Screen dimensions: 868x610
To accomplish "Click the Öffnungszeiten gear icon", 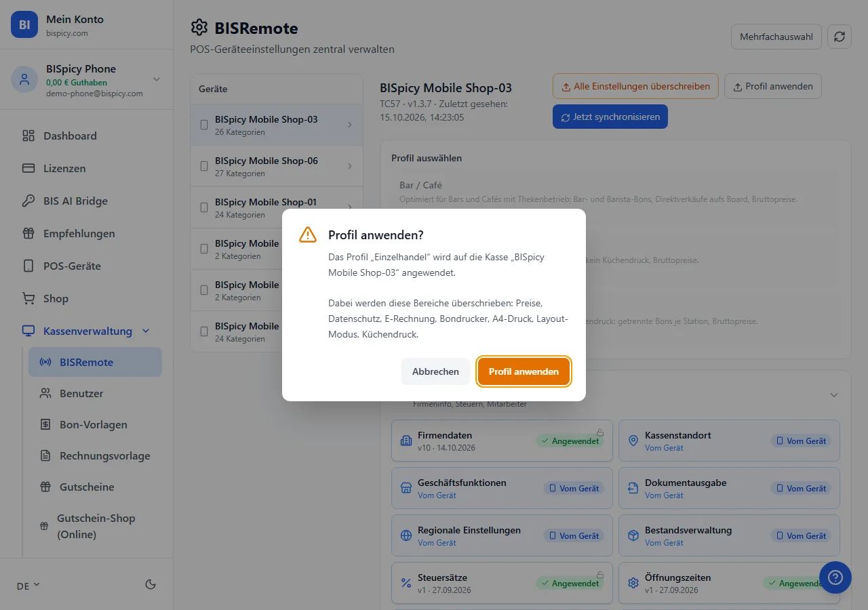I will [x=633, y=583].
